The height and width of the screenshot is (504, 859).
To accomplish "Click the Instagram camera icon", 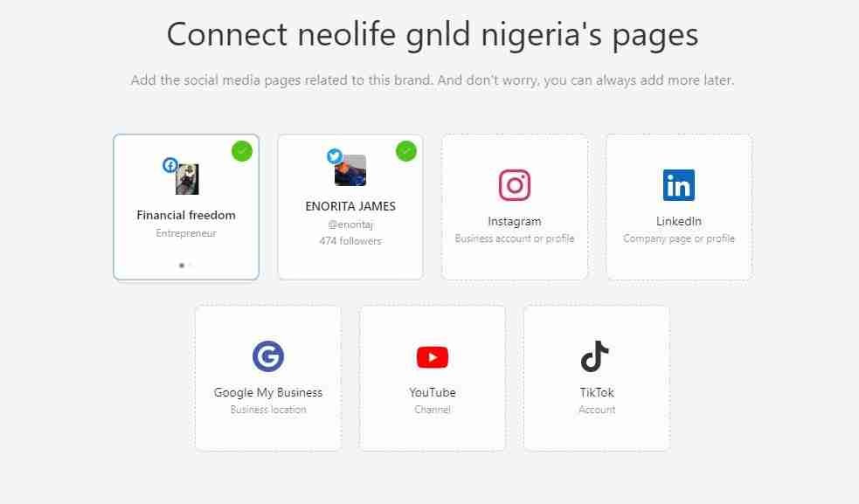I will point(515,185).
